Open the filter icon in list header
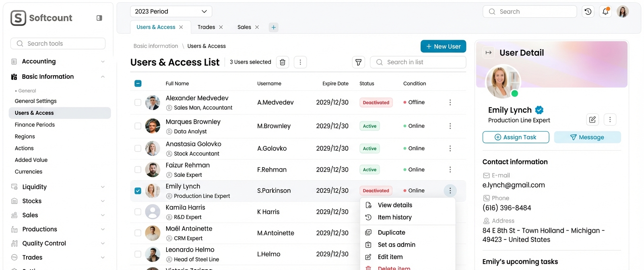Image resolution: width=644 pixels, height=270 pixels. [x=358, y=62]
